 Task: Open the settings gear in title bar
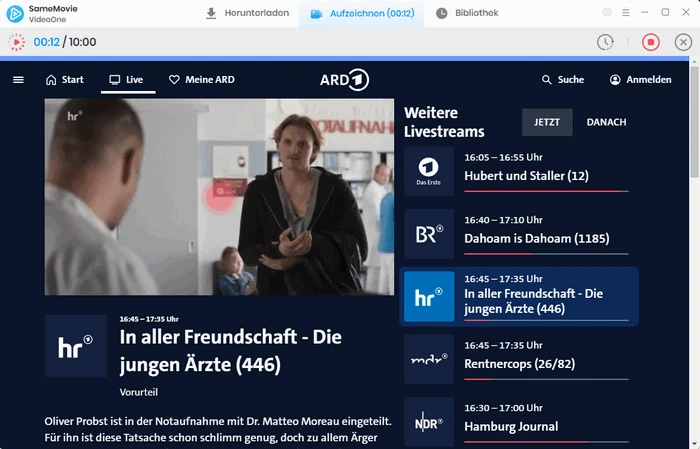tap(607, 12)
